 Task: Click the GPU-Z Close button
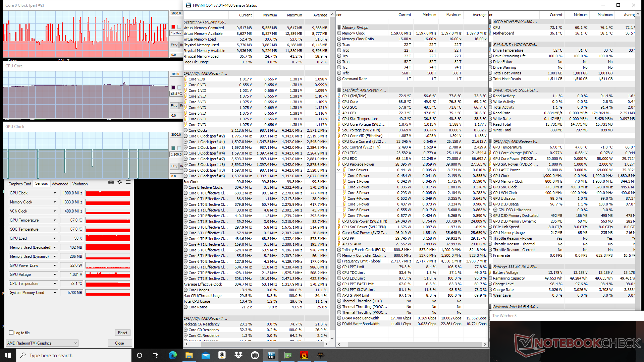(x=119, y=343)
